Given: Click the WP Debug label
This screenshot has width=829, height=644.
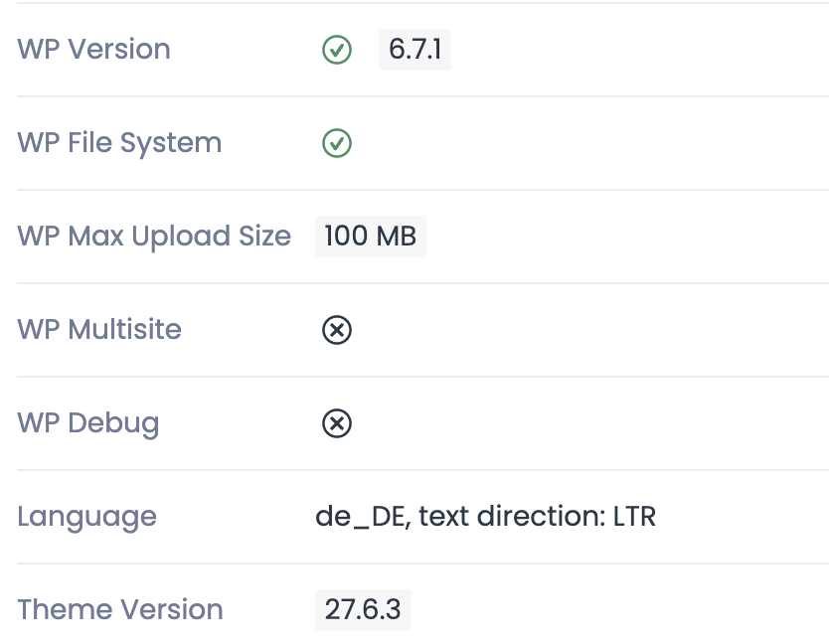Looking at the screenshot, I should tap(88, 423).
